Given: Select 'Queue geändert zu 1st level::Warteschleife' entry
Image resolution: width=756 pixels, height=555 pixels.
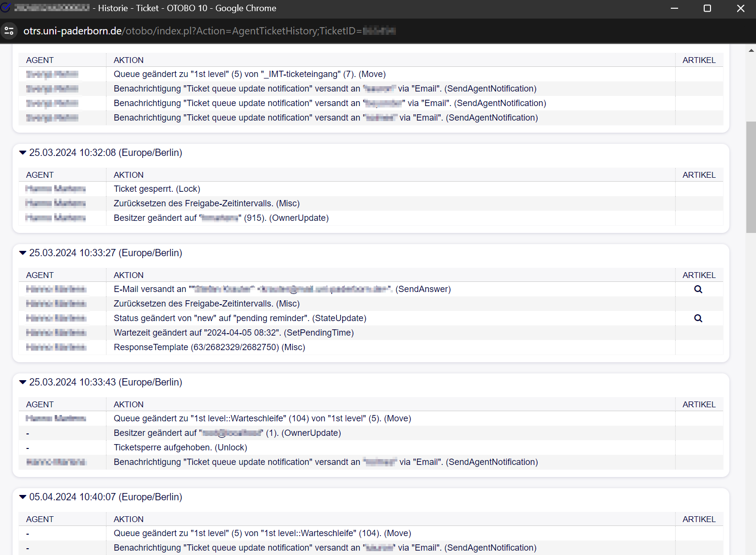Looking at the screenshot, I should tap(262, 418).
